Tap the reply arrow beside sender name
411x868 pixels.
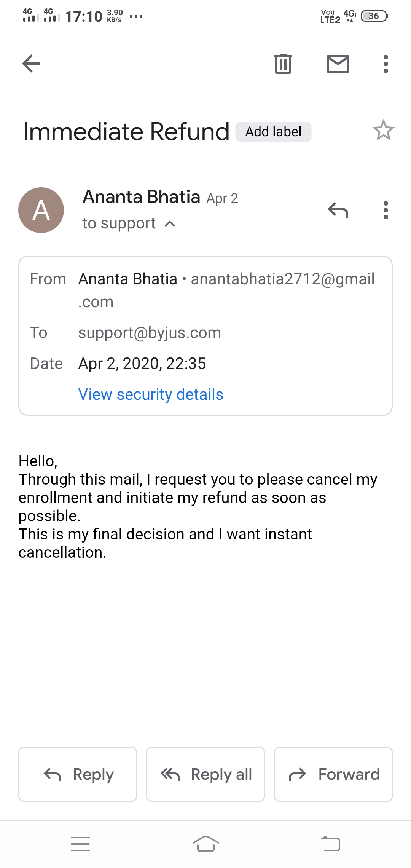click(338, 210)
